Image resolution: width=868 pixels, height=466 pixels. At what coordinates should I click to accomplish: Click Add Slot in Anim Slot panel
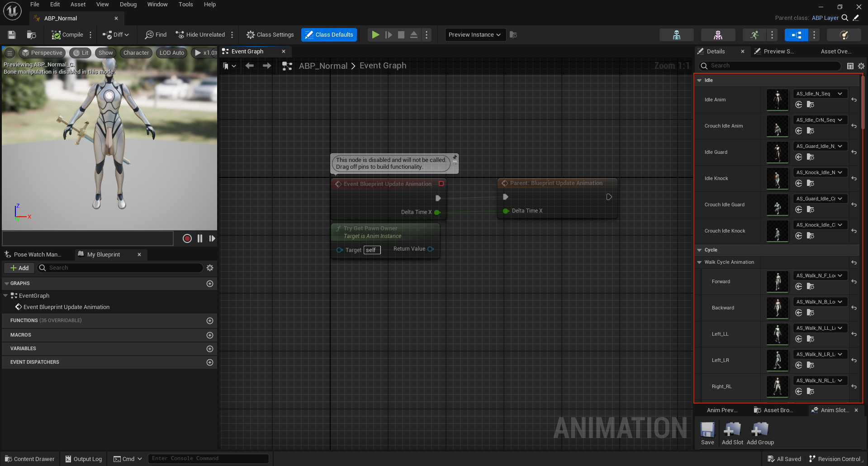(x=732, y=433)
